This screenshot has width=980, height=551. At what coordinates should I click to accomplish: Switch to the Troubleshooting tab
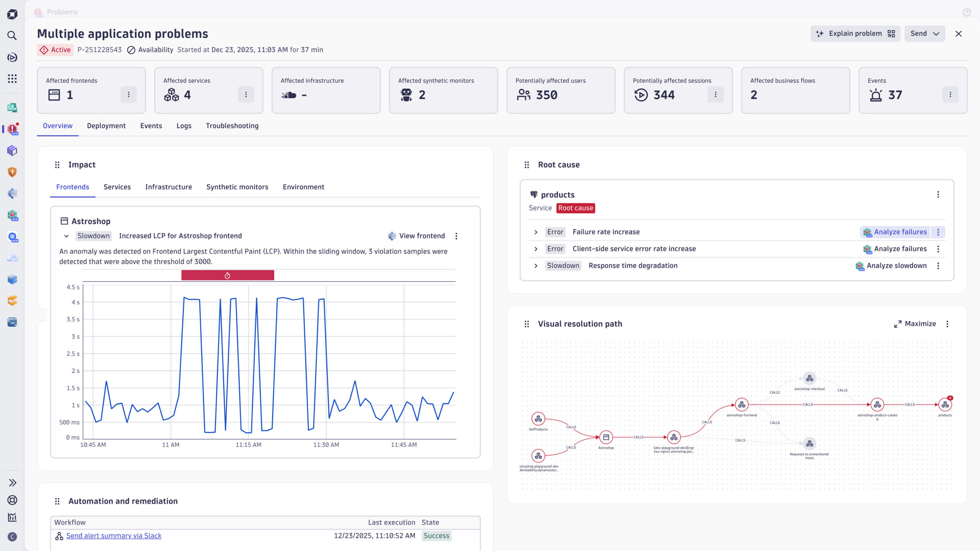(x=232, y=126)
